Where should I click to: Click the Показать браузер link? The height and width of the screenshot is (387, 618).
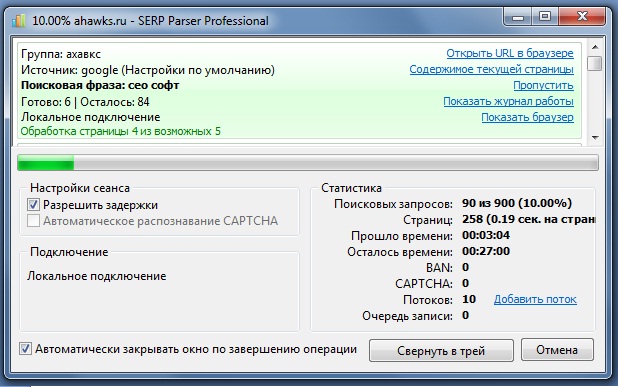point(527,117)
